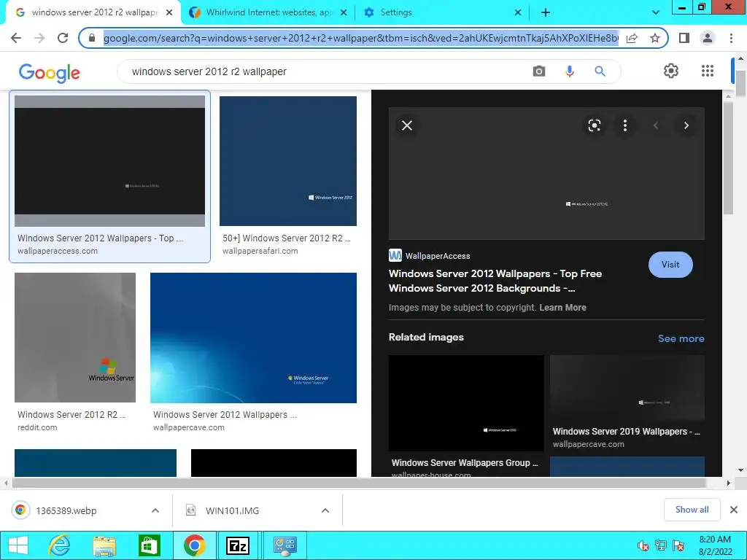The image size is (747, 560).
Task: Open the Google apps grid
Action: pyautogui.click(x=708, y=71)
